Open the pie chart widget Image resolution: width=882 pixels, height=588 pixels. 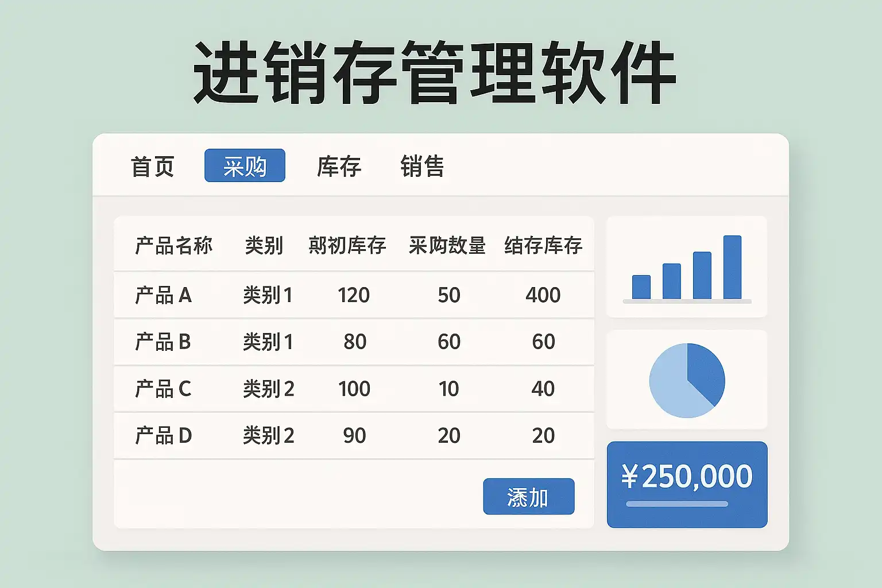[687, 380]
